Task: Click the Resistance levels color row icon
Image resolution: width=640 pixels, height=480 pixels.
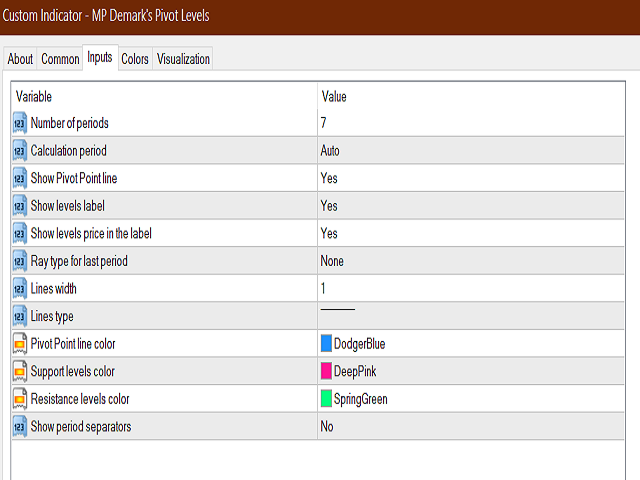Action: tap(20, 399)
